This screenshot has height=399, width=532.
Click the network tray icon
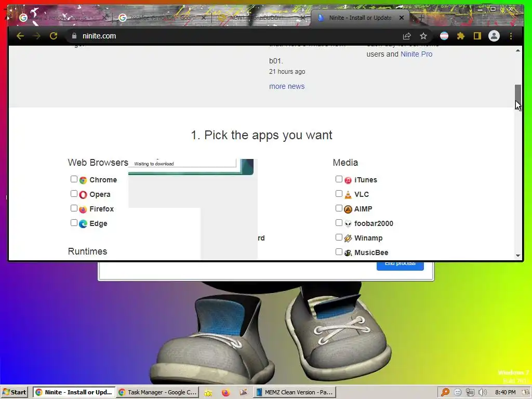click(470, 393)
